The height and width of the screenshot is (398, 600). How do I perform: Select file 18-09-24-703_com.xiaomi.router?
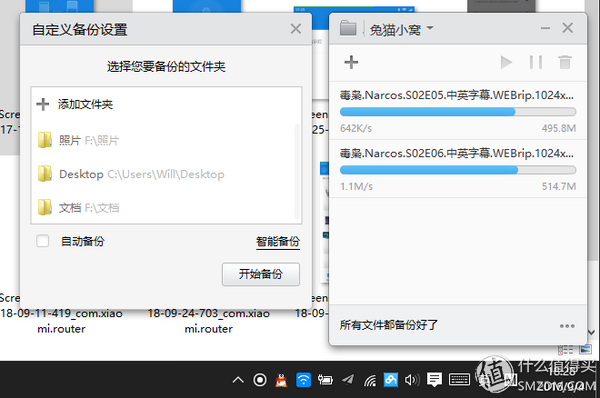click(x=209, y=321)
